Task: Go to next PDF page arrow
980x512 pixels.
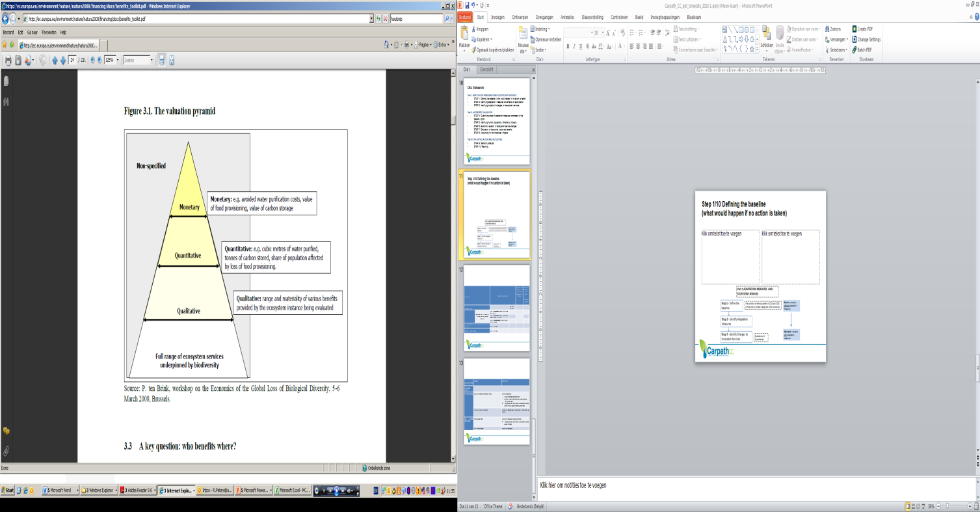Action: (x=63, y=60)
